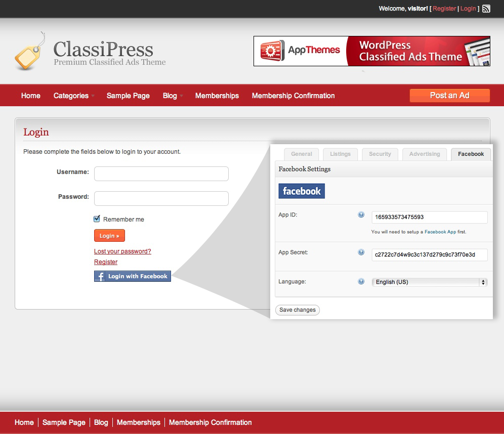The image size is (504, 434).
Task: Click the ClassiPress site title text
Action: pyautogui.click(x=103, y=49)
